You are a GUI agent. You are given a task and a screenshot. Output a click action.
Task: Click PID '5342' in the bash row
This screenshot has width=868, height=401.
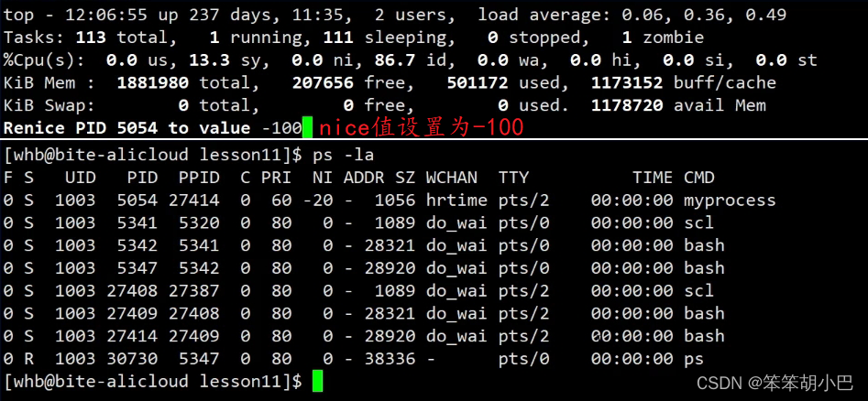click(137, 245)
